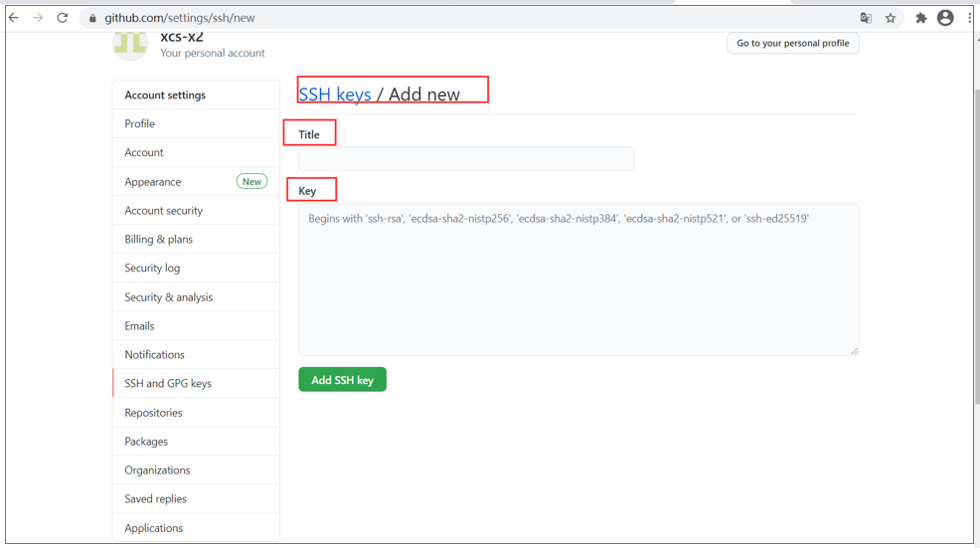
Task: Click the xcs-x2 username text
Action: point(182,38)
